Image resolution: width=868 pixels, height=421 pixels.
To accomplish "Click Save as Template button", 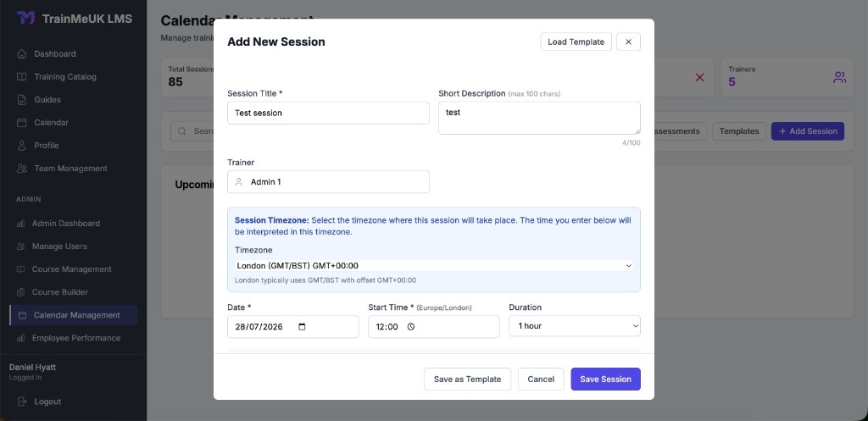I will 467,379.
